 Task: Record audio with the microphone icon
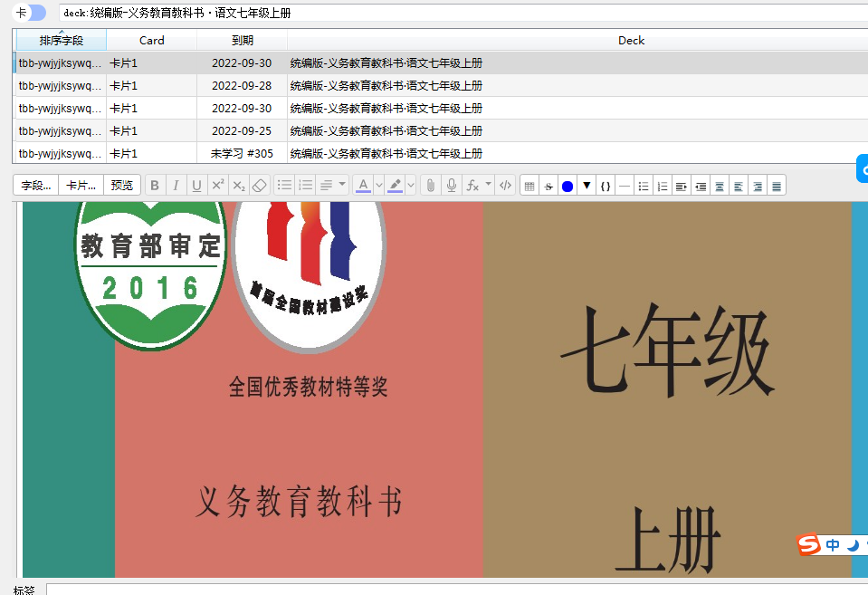[x=452, y=186]
